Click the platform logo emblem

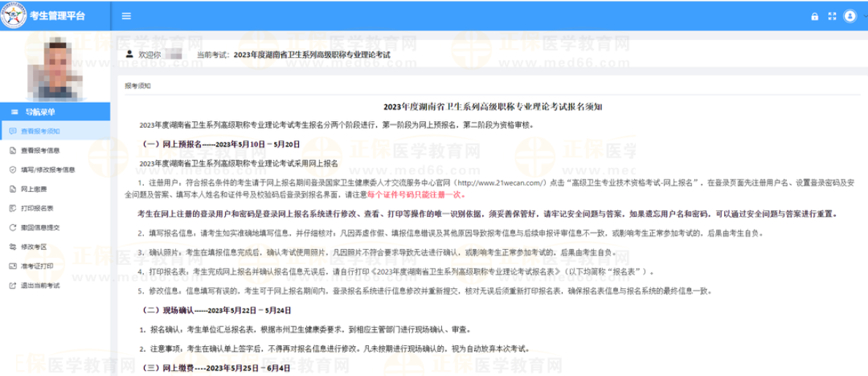click(12, 16)
